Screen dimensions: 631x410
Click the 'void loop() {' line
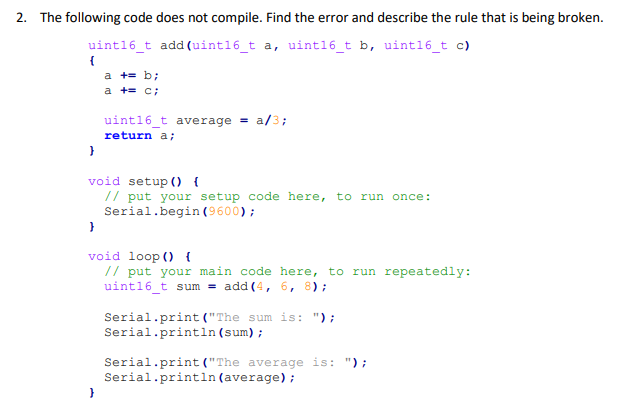140,256
